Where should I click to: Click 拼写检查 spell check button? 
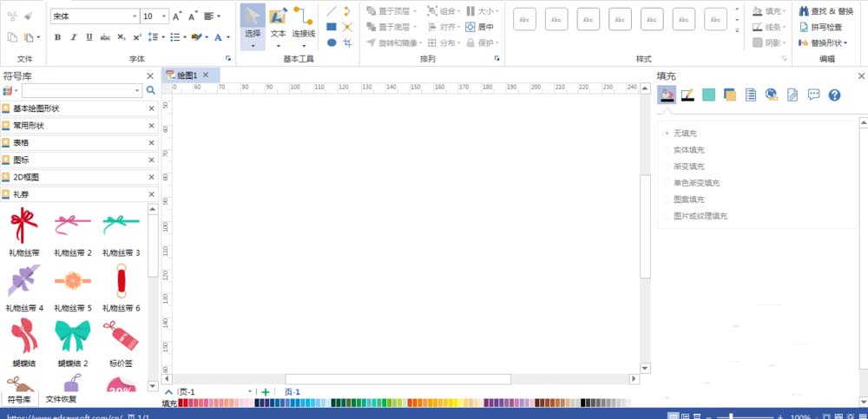(820, 27)
